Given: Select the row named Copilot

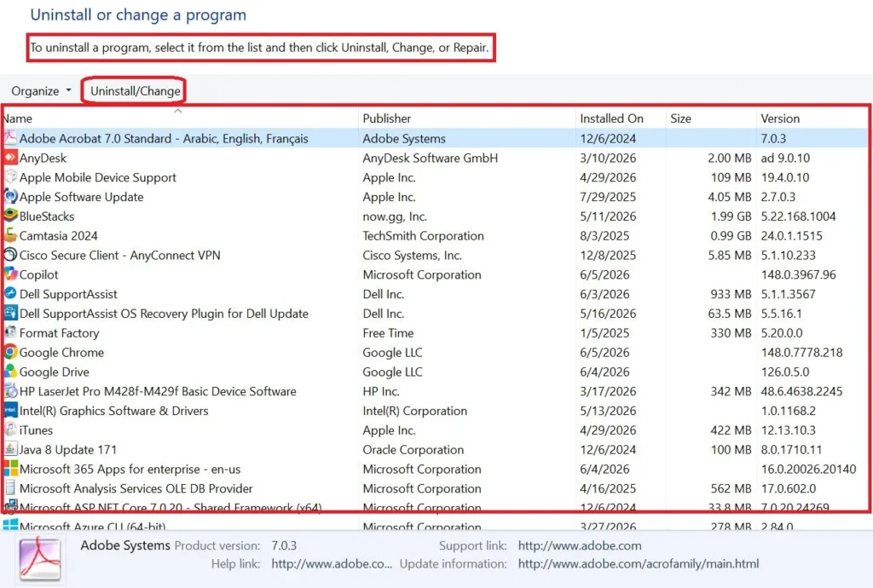Looking at the screenshot, I should (x=436, y=274).
